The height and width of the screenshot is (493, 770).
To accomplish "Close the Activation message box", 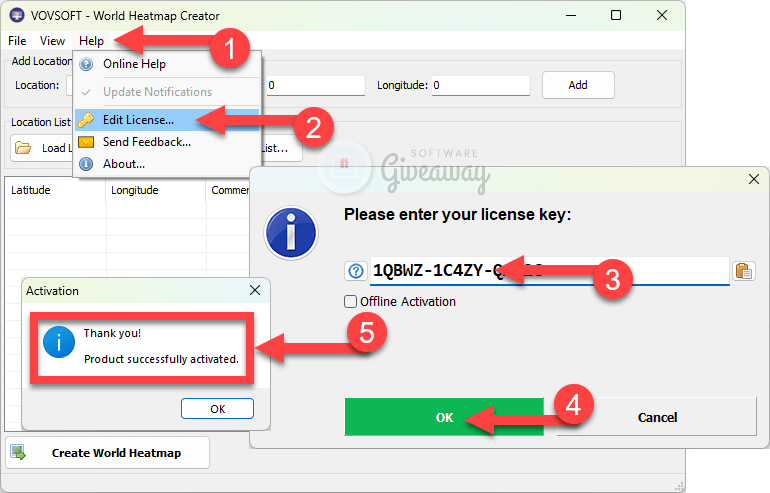I will click(x=254, y=291).
